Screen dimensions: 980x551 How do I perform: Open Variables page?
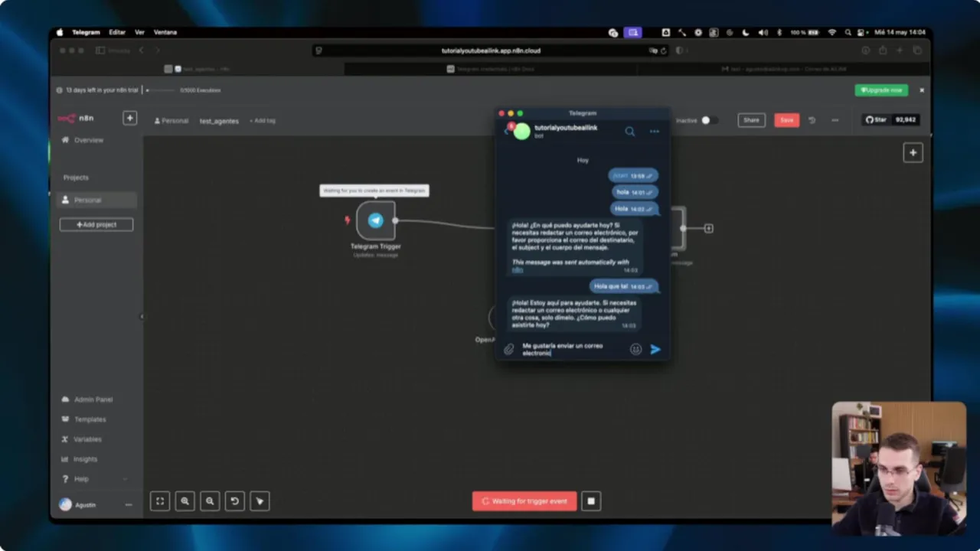(87, 439)
